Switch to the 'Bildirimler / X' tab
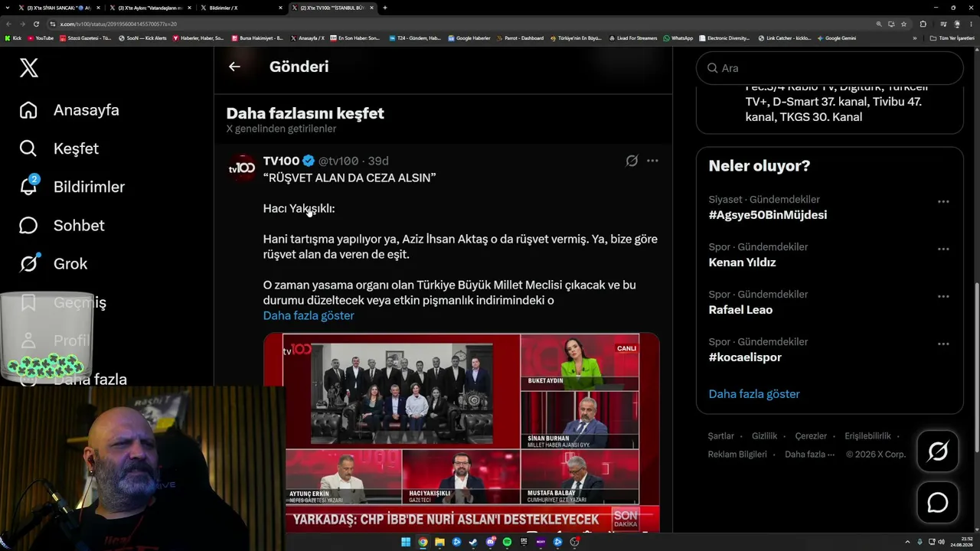980x551 pixels. [x=241, y=8]
